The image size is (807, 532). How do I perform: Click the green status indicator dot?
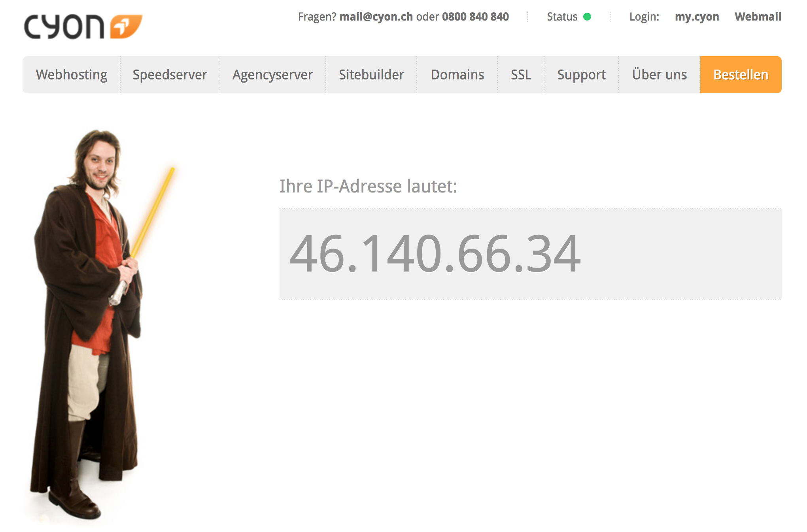tap(587, 17)
